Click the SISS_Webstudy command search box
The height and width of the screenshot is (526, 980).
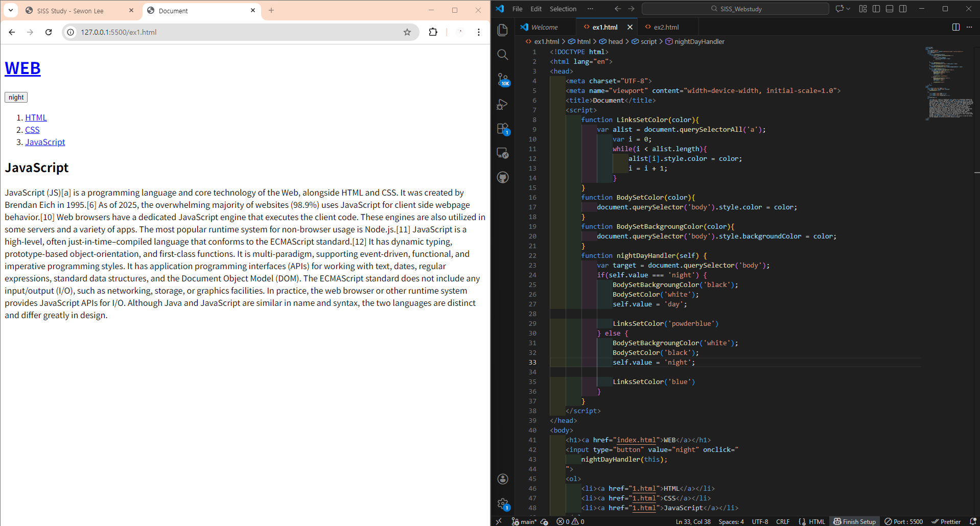(735, 9)
